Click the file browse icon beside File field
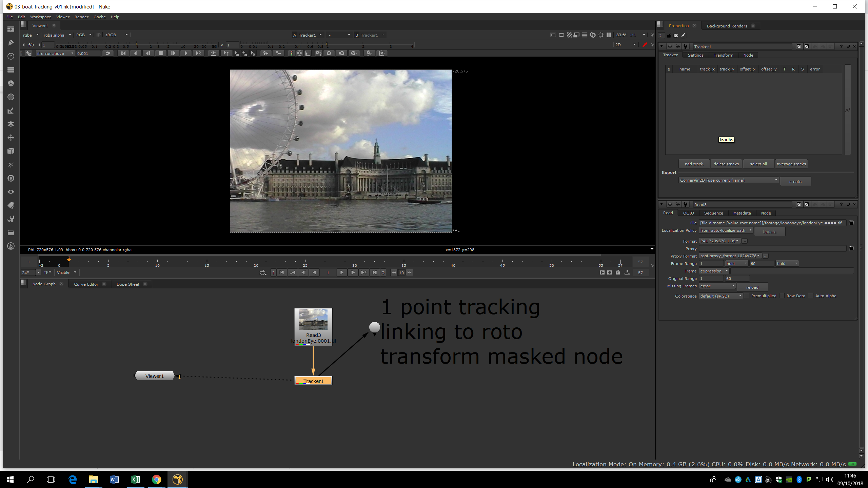Screen dimensions: 868x488 [x=851, y=223]
